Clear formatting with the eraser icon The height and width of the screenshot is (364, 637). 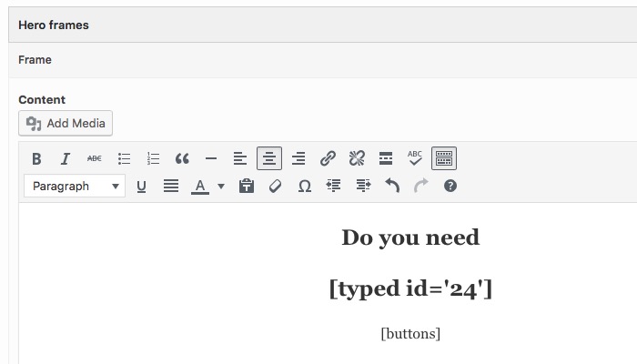276,186
